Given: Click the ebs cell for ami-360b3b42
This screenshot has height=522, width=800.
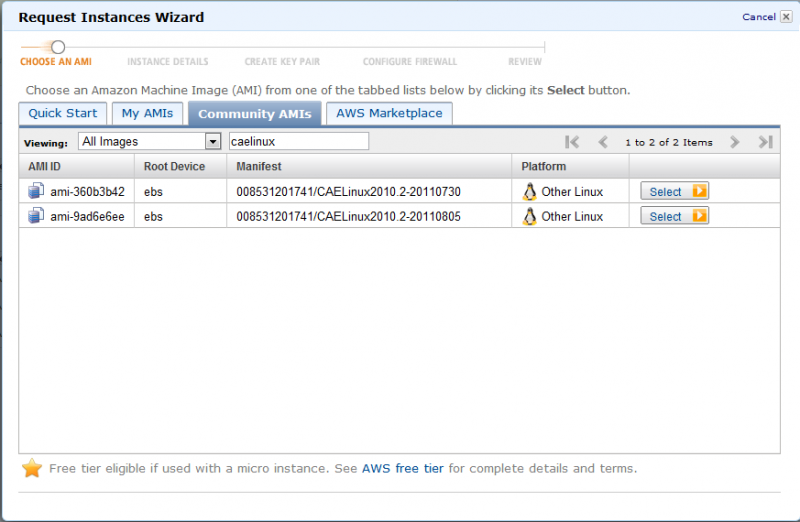Looking at the screenshot, I should (153, 192).
